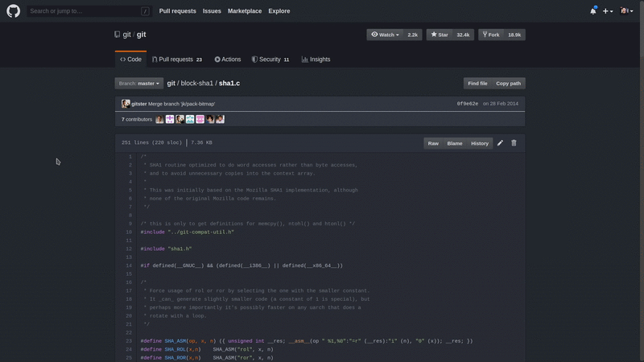Click the Blame button
The height and width of the screenshot is (362, 644).
pos(455,143)
